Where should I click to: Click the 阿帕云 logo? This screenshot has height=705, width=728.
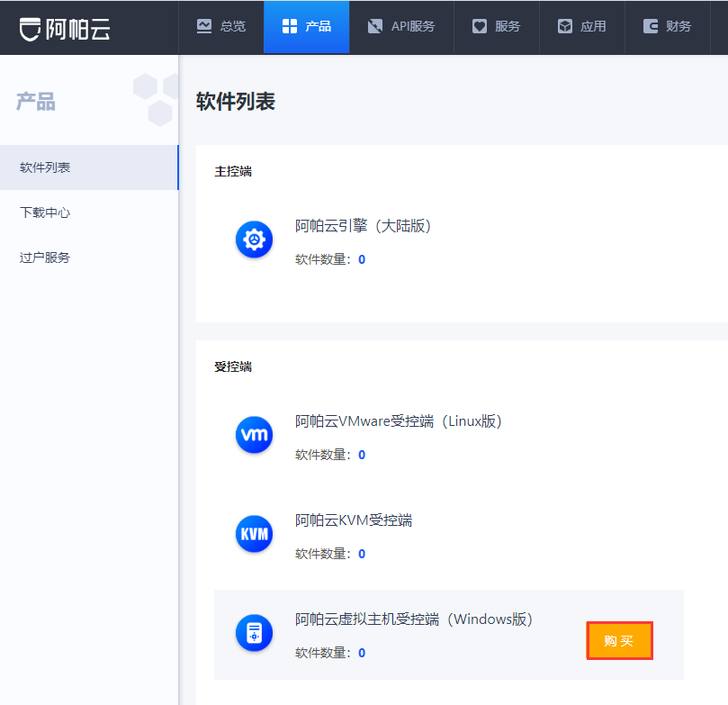[65, 29]
